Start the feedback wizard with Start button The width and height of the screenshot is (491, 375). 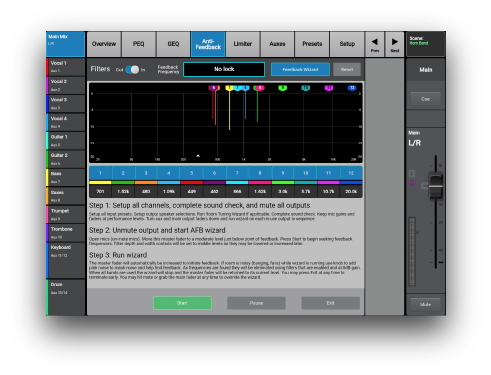click(182, 303)
